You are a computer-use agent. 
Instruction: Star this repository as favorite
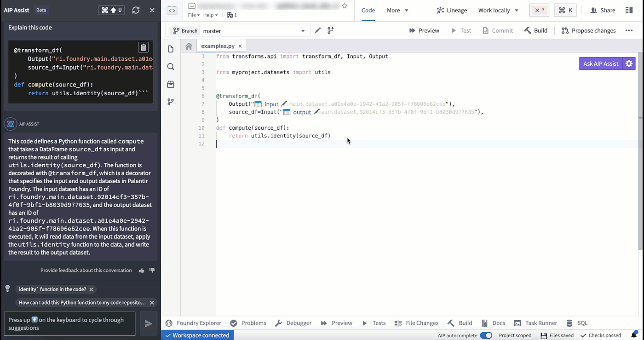coord(345,6)
